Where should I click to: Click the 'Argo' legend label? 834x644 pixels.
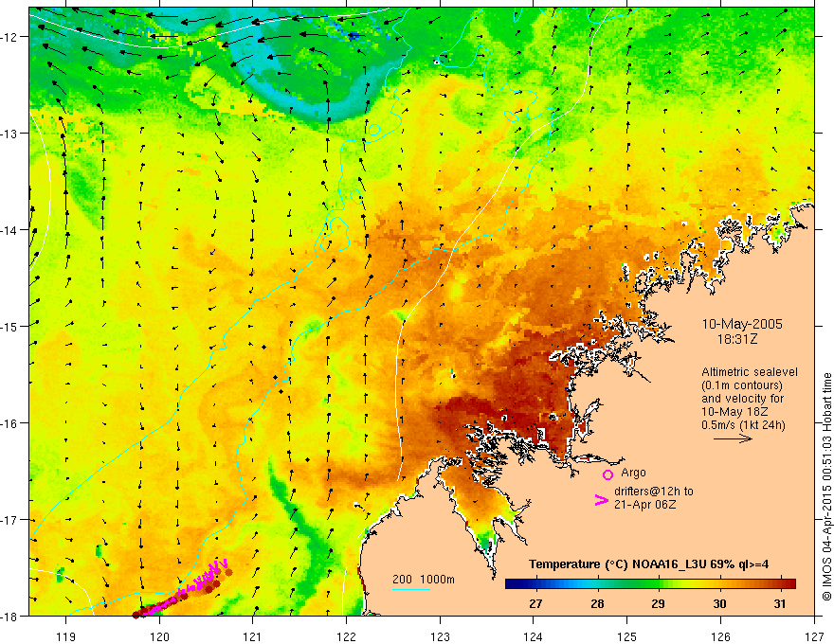633,473
